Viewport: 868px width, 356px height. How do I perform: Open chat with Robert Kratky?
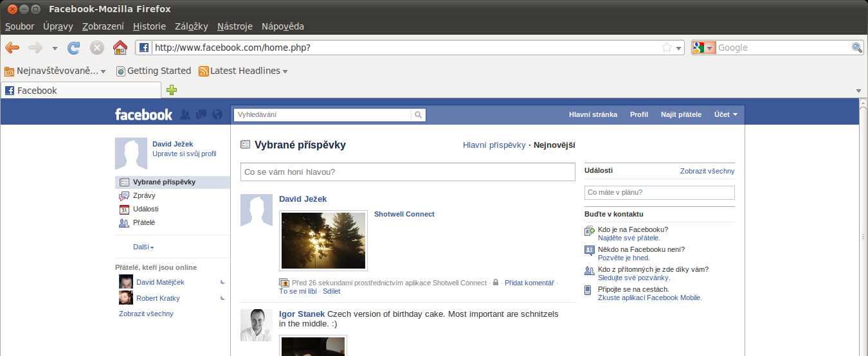[158, 298]
